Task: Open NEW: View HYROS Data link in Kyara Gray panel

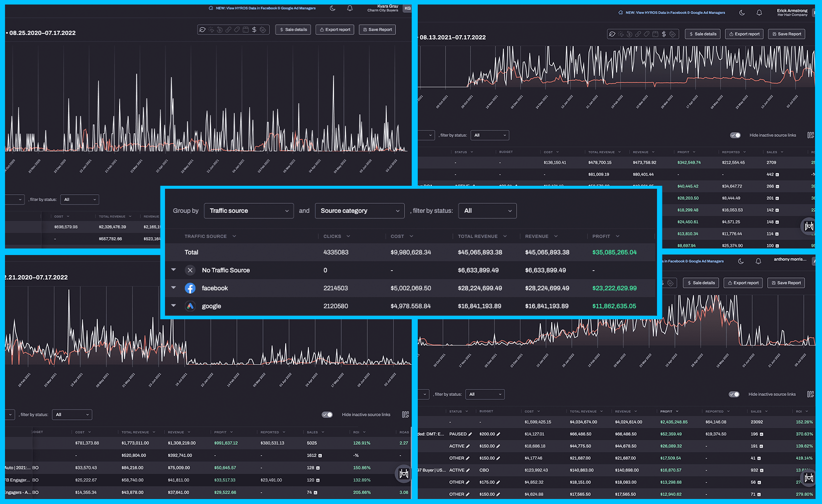Action: (265, 8)
